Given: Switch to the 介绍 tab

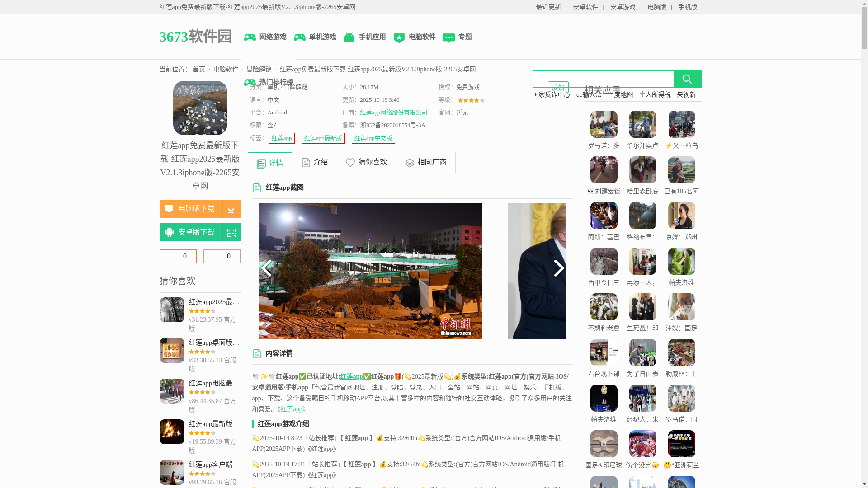Looking at the screenshot, I should pos(315,162).
